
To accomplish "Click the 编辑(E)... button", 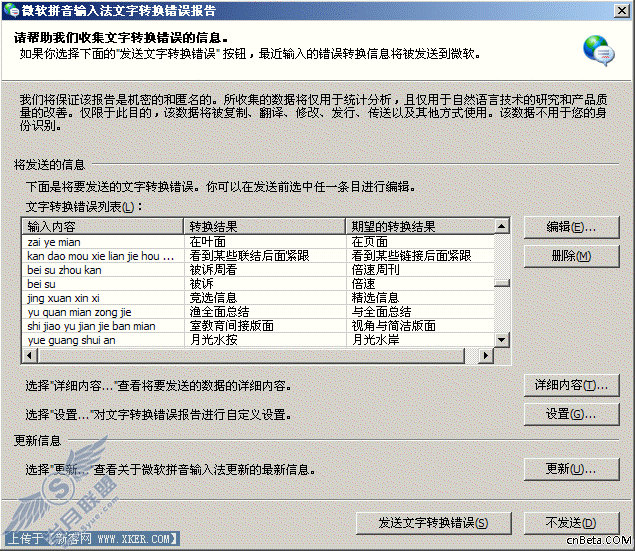I will [571, 227].
